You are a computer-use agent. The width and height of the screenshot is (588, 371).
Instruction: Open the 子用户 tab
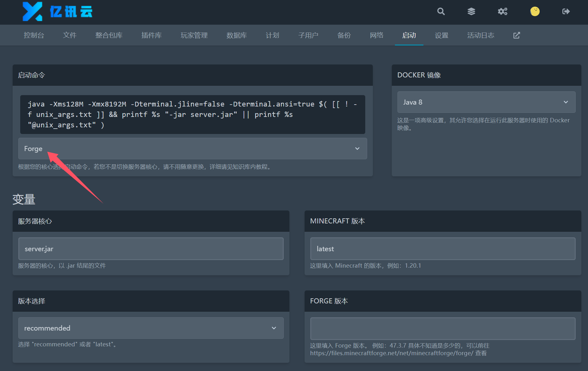[308, 35]
